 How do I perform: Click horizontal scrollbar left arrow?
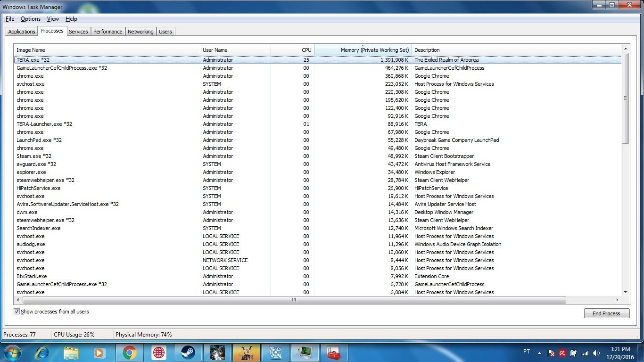click(x=18, y=300)
